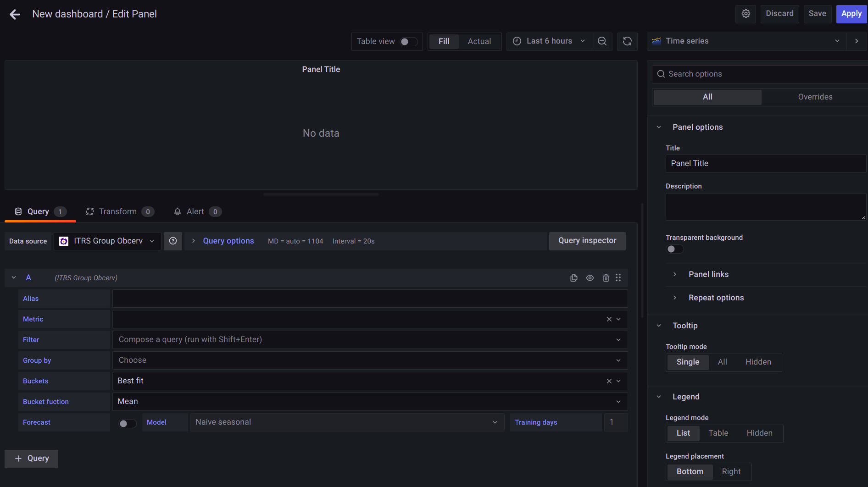Open Last 6 hours time range dropdown
The height and width of the screenshot is (487, 868).
click(549, 41)
